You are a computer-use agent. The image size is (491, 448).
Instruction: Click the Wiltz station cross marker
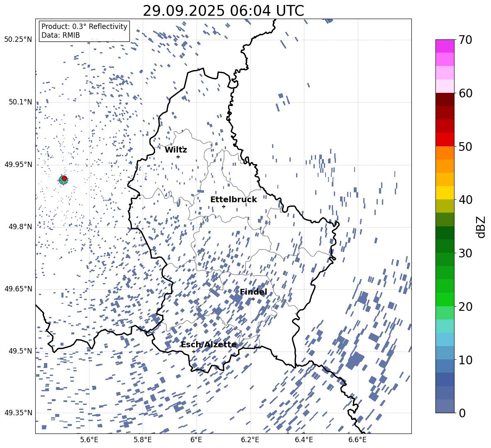[x=178, y=157]
